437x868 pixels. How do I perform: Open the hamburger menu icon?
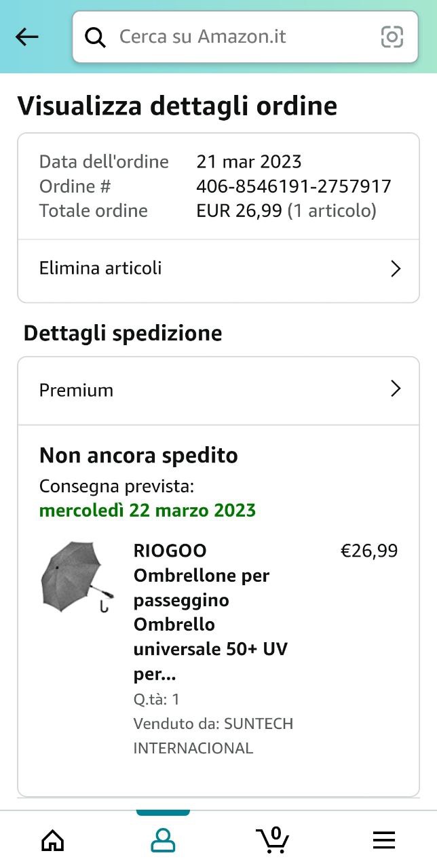[x=384, y=841]
